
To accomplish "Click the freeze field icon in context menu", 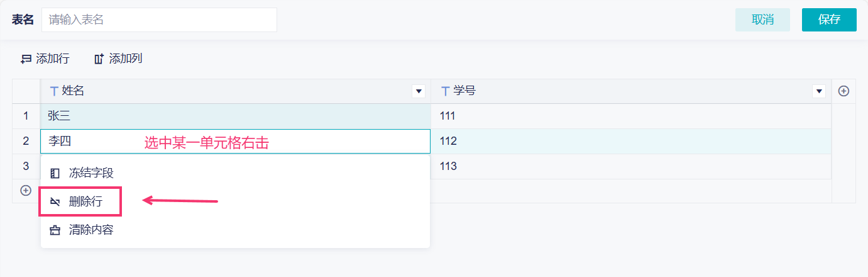I will click(55, 173).
